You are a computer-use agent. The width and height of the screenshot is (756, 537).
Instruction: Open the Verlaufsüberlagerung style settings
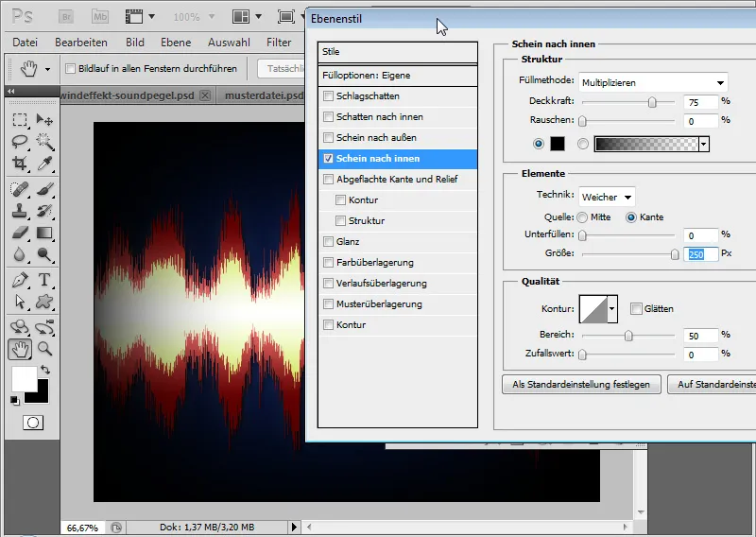[382, 284]
